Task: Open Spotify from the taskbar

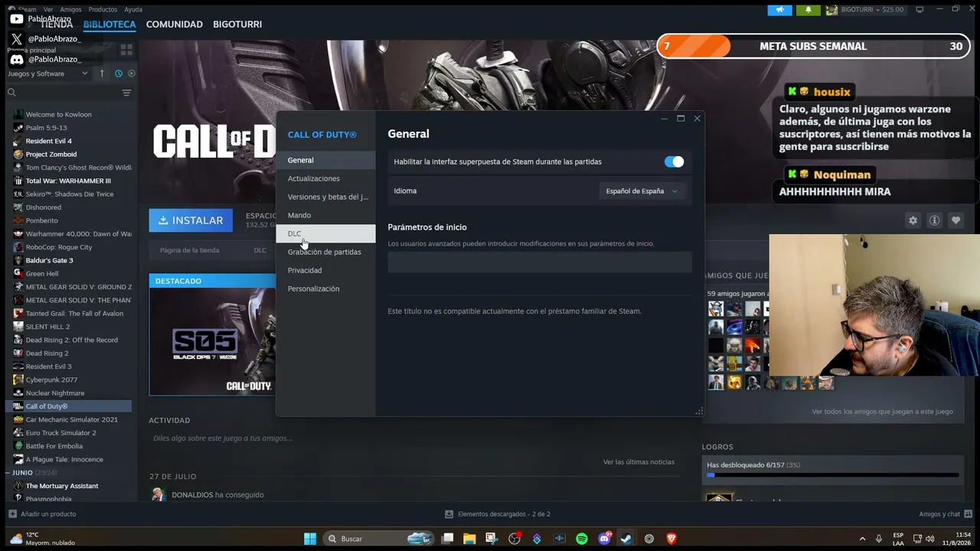Action: [x=582, y=539]
